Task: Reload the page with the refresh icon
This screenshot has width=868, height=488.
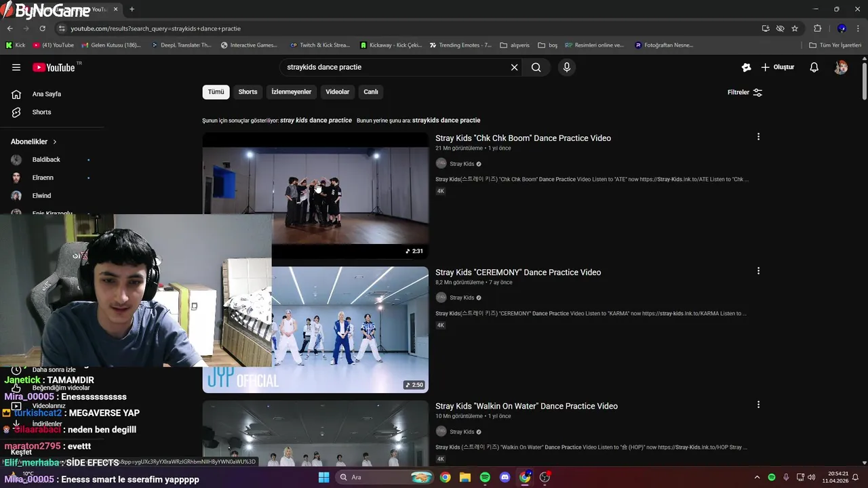Action: 42,28
